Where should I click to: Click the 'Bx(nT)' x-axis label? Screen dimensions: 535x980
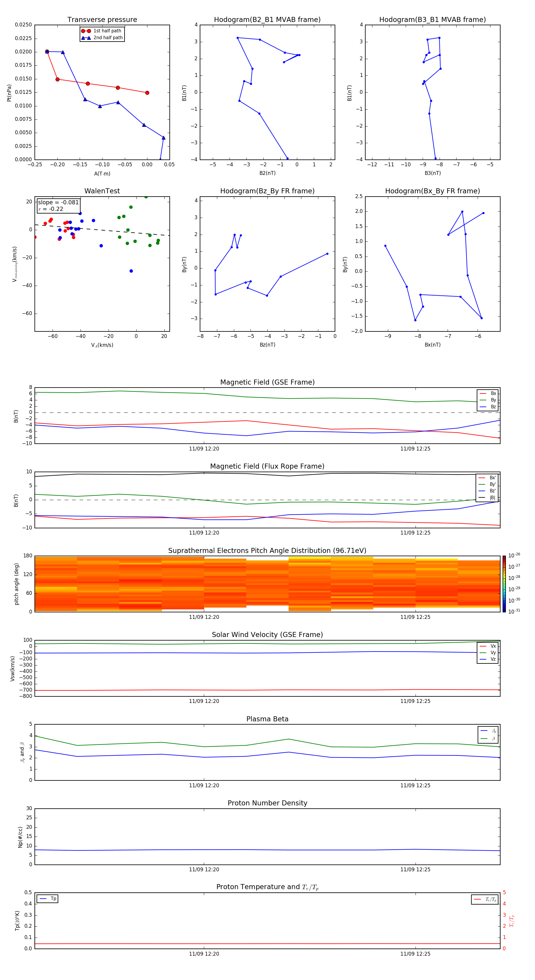pyautogui.click(x=432, y=345)
